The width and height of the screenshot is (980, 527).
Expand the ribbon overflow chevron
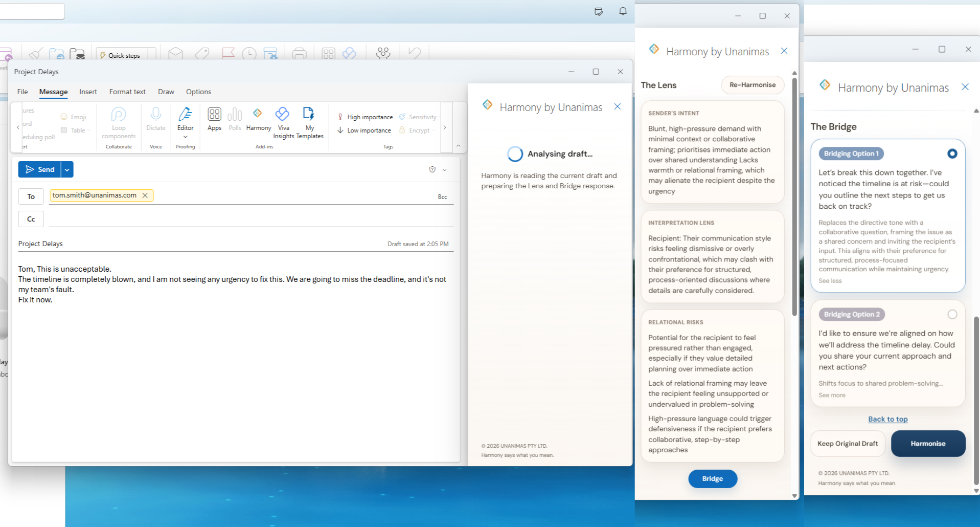click(445, 127)
